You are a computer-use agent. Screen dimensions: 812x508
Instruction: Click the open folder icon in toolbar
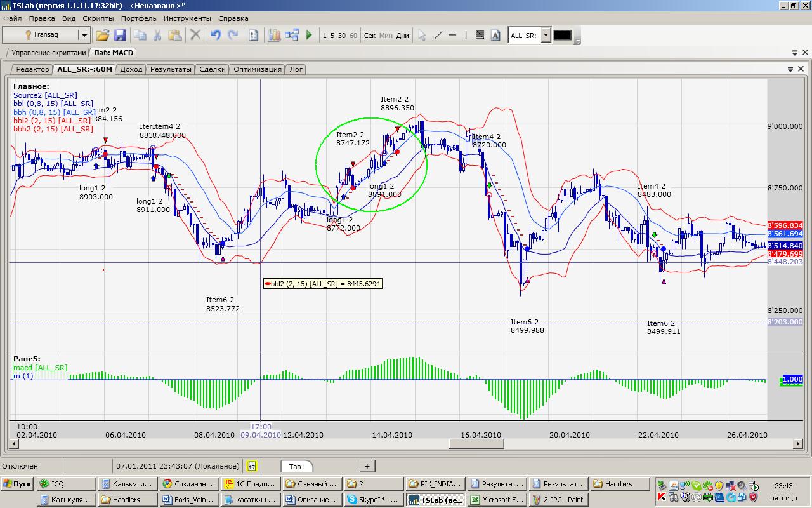click(102, 36)
